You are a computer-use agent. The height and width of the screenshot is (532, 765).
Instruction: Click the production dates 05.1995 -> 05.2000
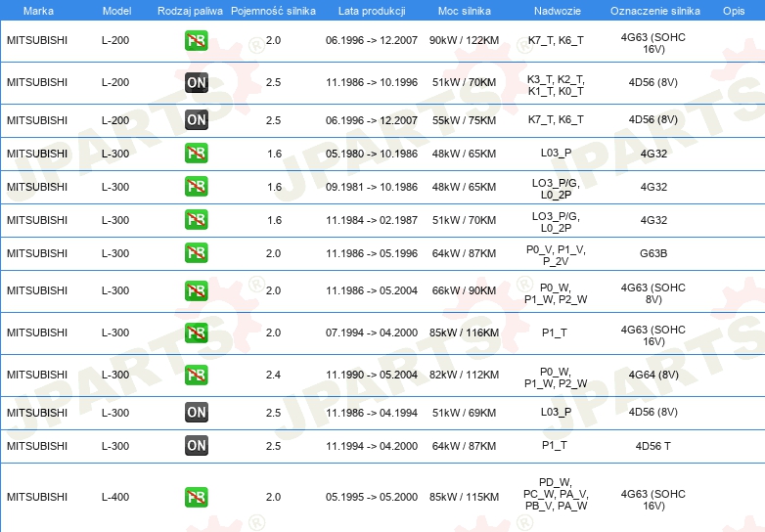[372, 497]
